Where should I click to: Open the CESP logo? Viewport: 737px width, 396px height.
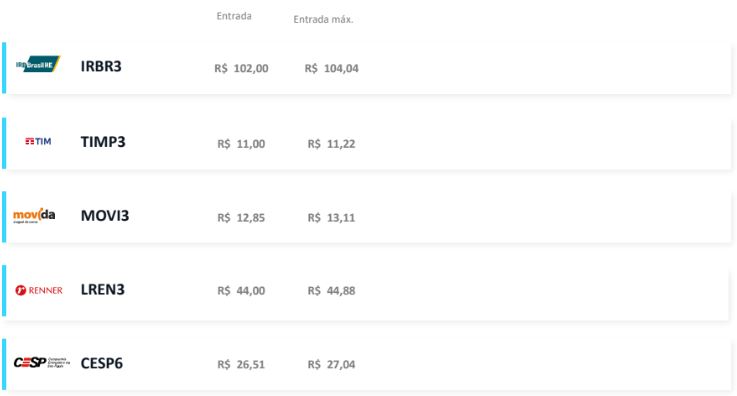point(41,363)
